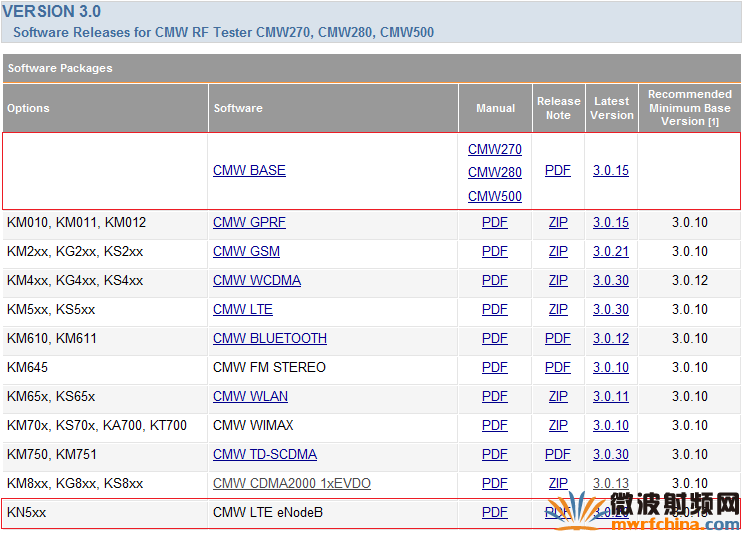The image size is (744, 536).
Task: Open CMW BLUETOOTH release note PDF
Action: pyautogui.click(x=558, y=338)
